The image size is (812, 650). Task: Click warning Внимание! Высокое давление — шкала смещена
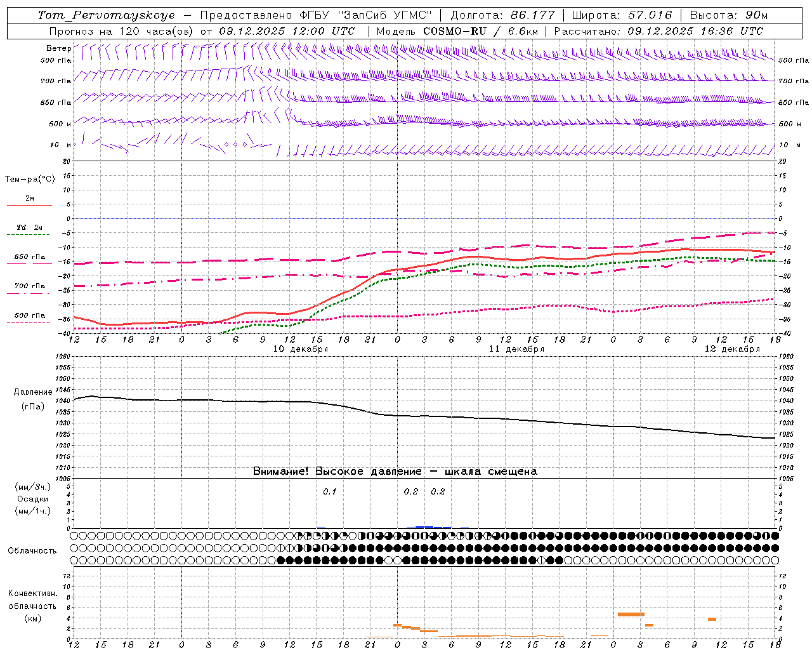pos(395,472)
